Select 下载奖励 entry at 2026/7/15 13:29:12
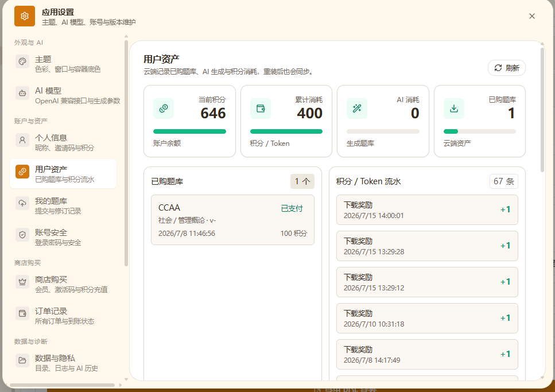This screenshot has width=555, height=392. pos(427,282)
